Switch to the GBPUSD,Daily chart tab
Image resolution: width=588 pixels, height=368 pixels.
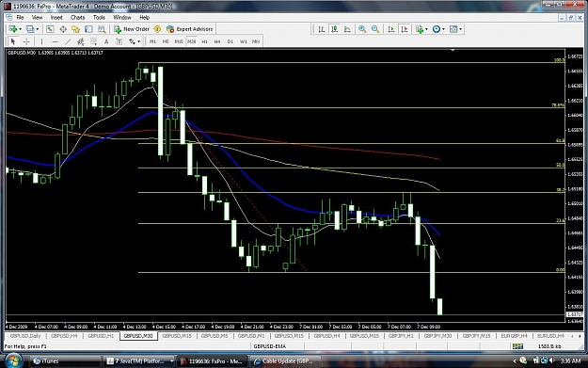25,336
